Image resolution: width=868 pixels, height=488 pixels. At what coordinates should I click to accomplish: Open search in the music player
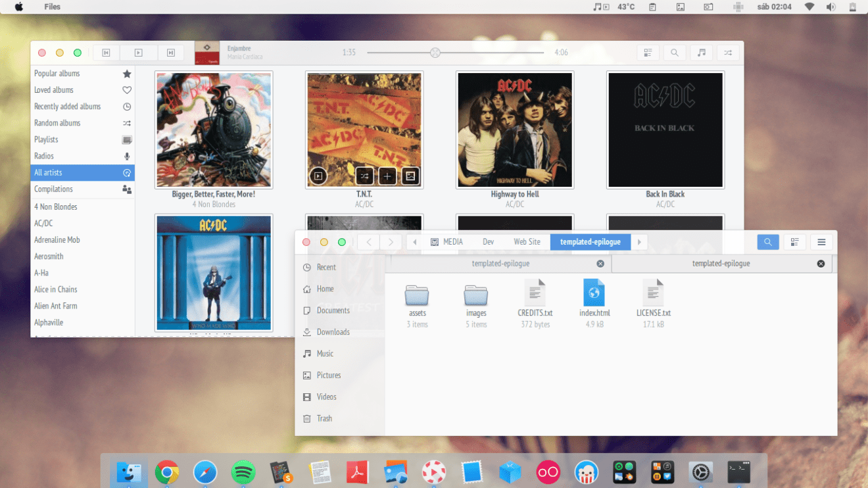tap(675, 52)
